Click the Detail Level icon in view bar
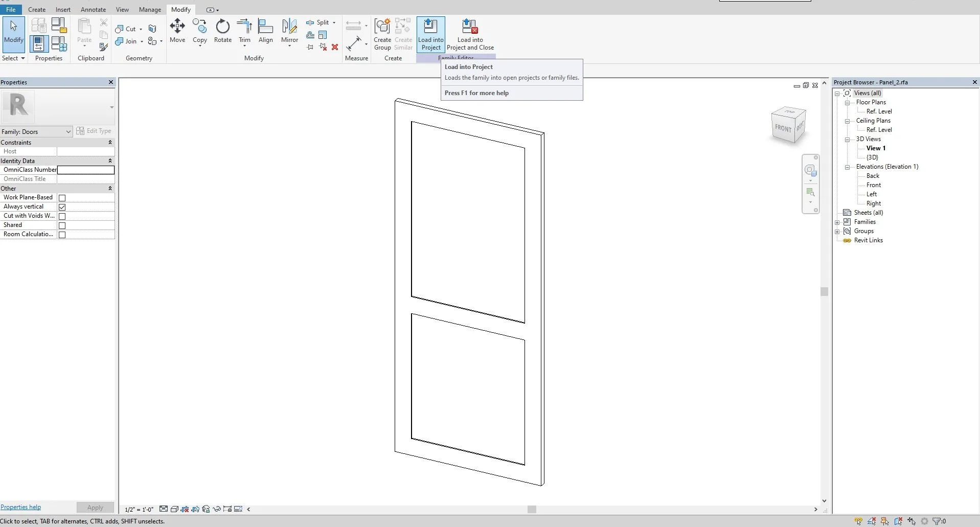Image resolution: width=980 pixels, height=527 pixels. click(x=164, y=509)
